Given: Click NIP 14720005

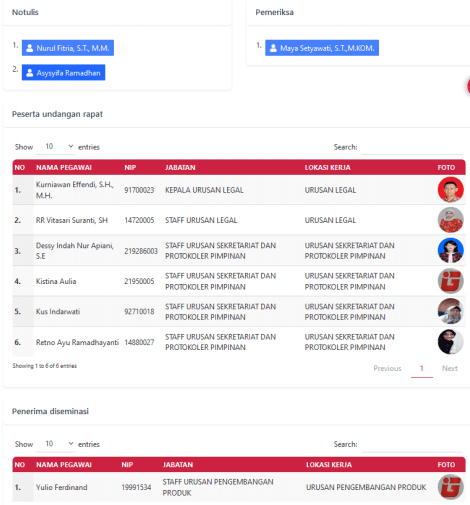Looking at the screenshot, I should [139, 220].
